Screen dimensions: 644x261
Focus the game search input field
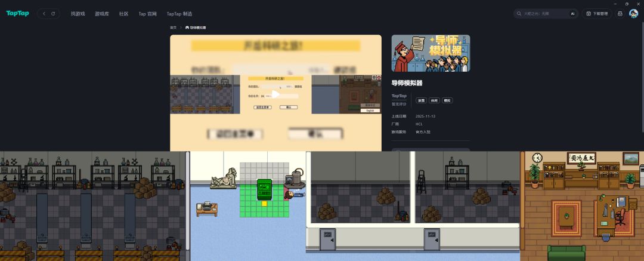[546, 14]
